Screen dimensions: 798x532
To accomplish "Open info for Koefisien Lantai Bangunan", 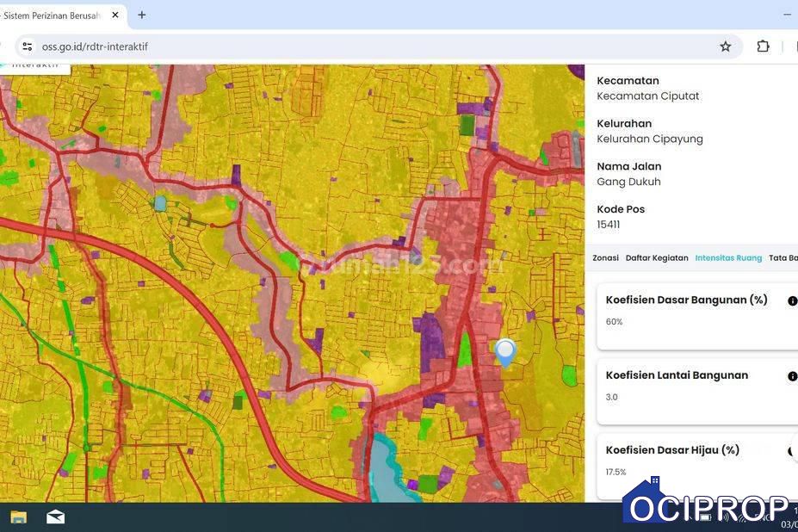I will [x=792, y=376].
